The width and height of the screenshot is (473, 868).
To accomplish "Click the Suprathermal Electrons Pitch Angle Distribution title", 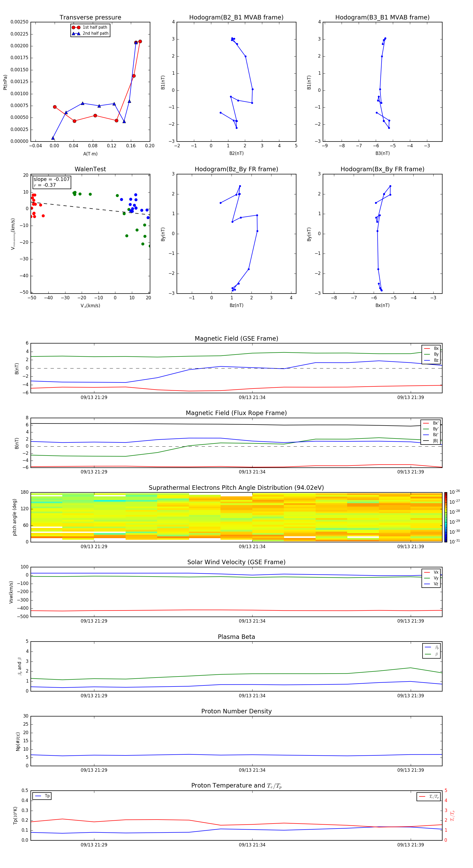I will 236,488.
